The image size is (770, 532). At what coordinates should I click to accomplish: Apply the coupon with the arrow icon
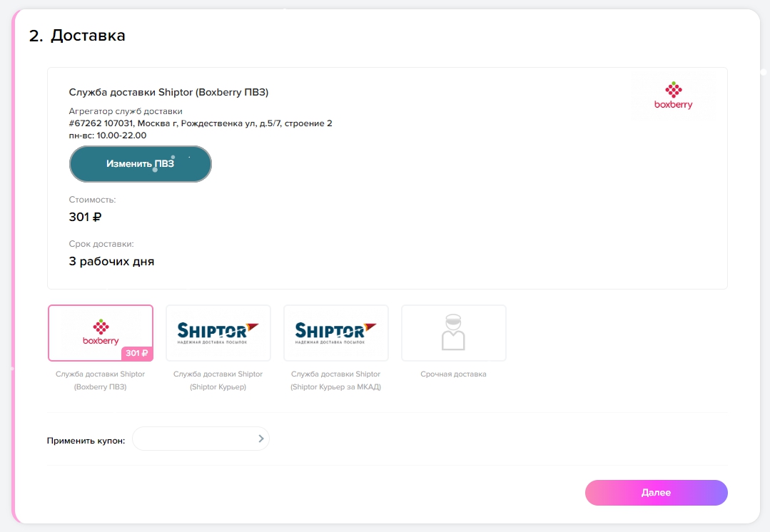(261, 439)
